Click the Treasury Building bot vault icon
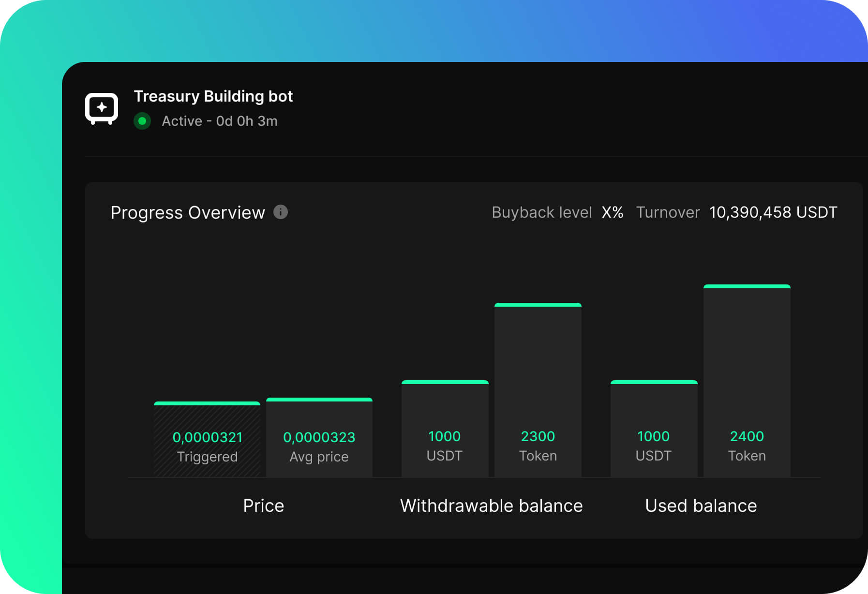The width and height of the screenshot is (868, 594). [x=102, y=107]
